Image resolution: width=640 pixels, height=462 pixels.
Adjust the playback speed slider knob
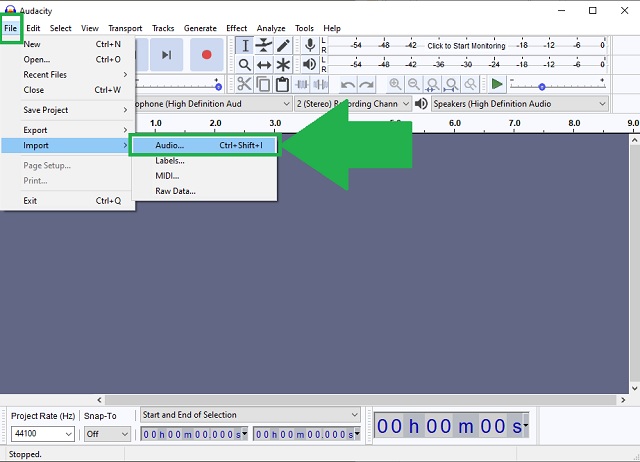[542, 87]
